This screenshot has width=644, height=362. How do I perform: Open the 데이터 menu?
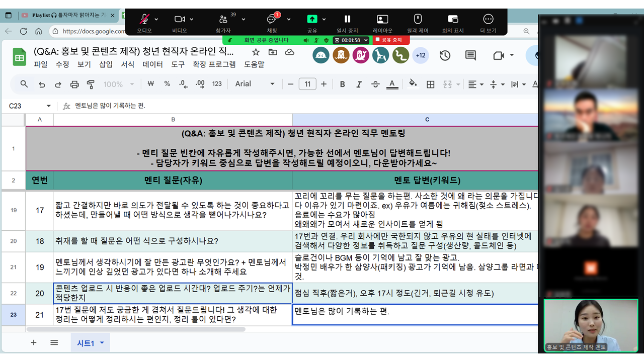coord(152,64)
